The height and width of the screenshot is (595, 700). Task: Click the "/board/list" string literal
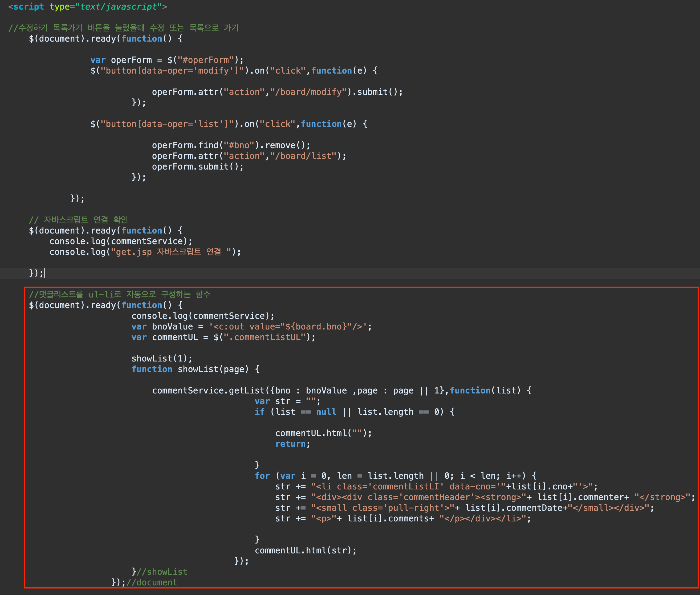303,156
